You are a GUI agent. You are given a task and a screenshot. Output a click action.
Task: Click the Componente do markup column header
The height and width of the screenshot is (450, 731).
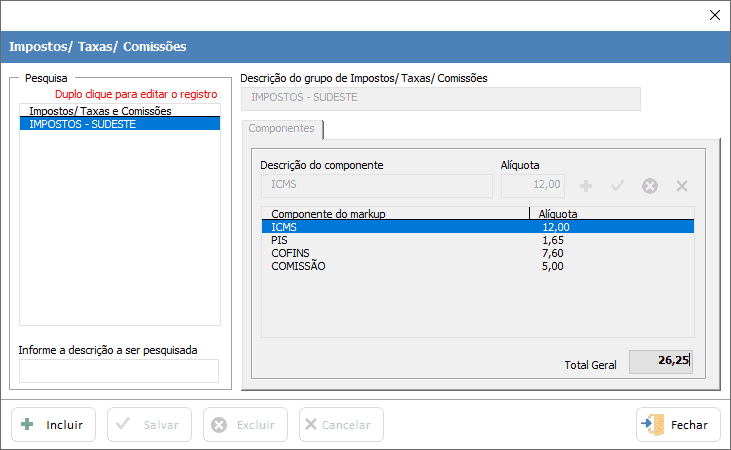coord(395,214)
